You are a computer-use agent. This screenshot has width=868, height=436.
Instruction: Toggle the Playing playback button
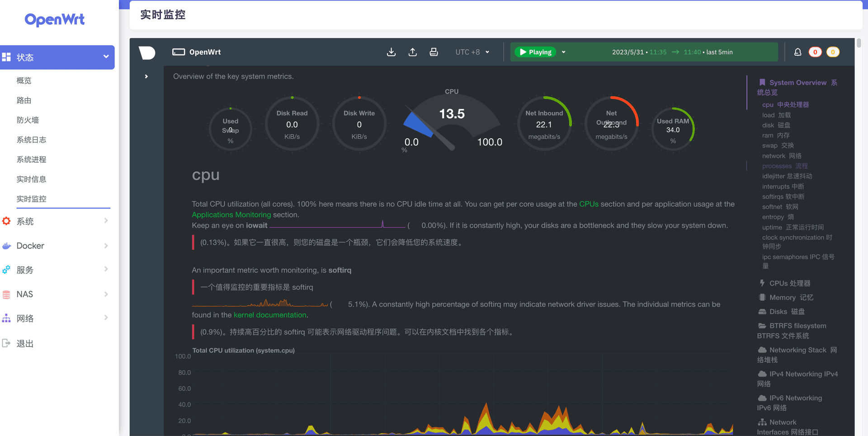coord(536,52)
